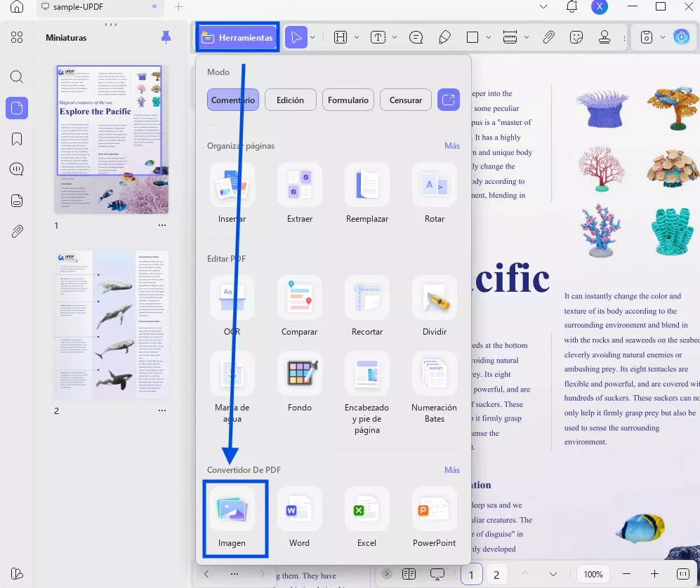Image resolution: width=700 pixels, height=588 pixels.
Task: Zoom in with the plus button
Action: (x=654, y=574)
